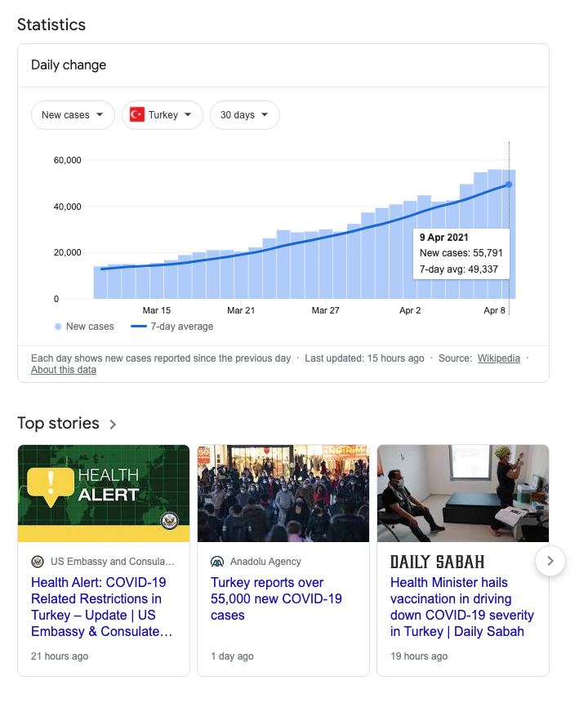This screenshot has width=588, height=707.
Task: Advance the stories carousel with next arrow
Action: [550, 561]
